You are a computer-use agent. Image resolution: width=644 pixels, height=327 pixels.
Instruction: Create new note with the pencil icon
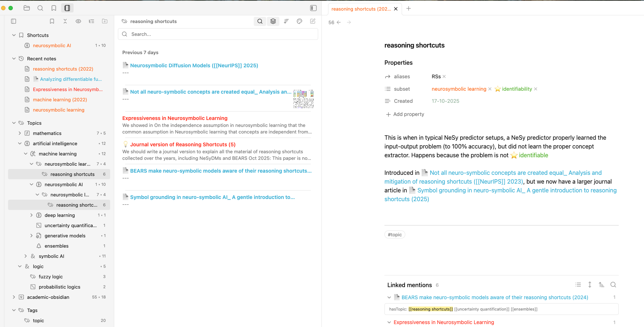[313, 21]
